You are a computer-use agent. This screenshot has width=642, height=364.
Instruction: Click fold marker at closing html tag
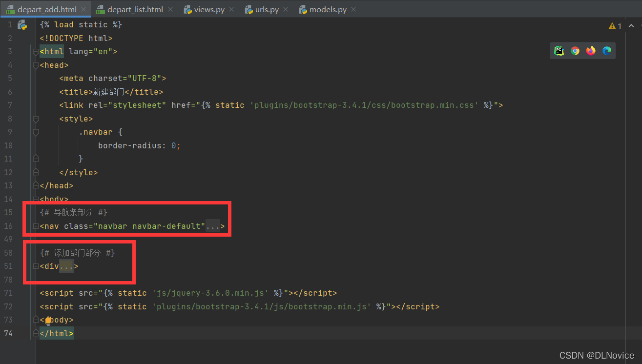click(36, 334)
